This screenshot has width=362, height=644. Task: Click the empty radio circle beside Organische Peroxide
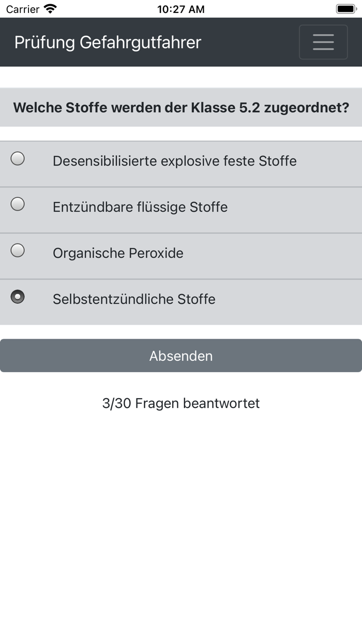click(x=18, y=250)
